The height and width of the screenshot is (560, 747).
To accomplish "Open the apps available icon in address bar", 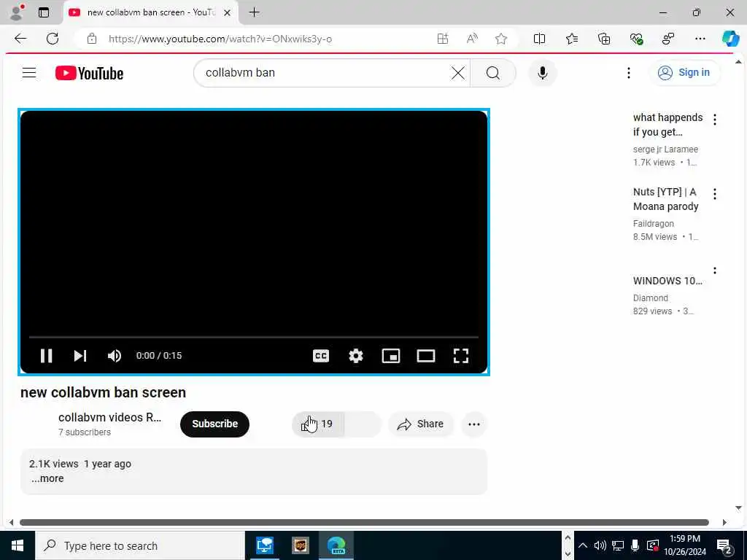I will point(443,39).
